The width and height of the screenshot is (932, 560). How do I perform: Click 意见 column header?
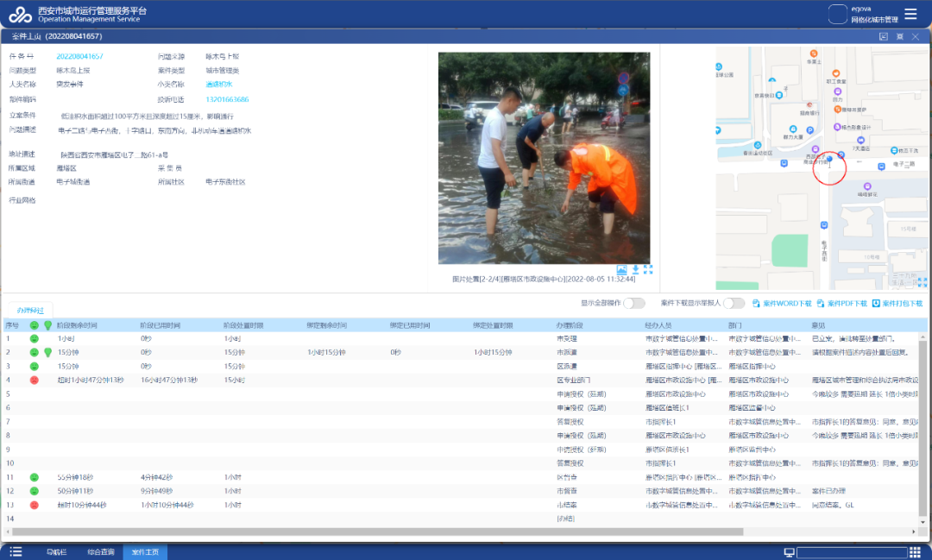818,325
